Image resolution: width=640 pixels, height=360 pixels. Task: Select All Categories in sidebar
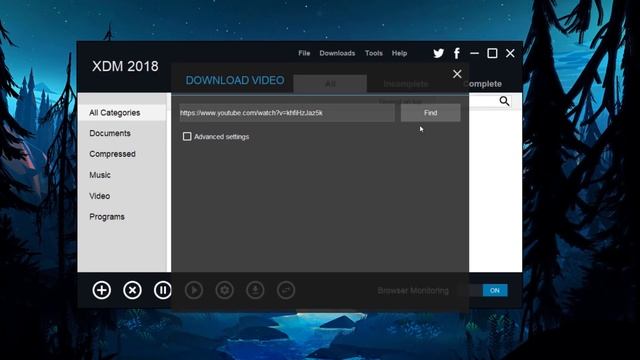(x=122, y=113)
